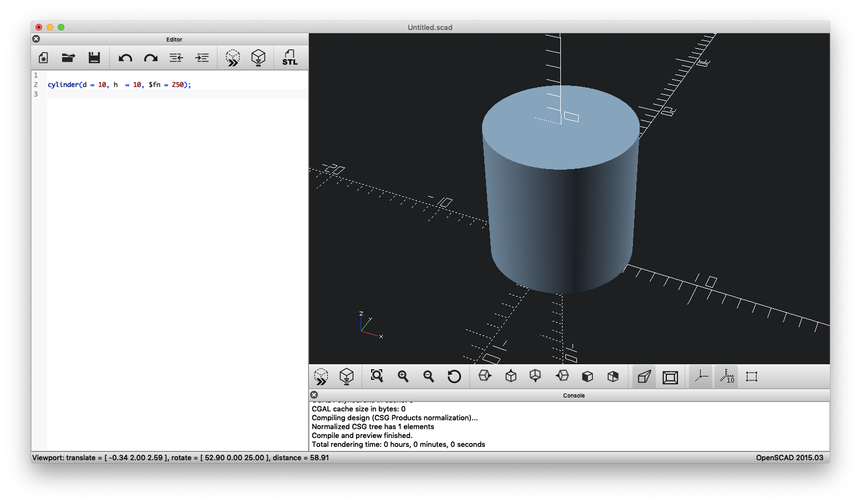Undo the last edit
861x504 pixels.
pos(125,57)
